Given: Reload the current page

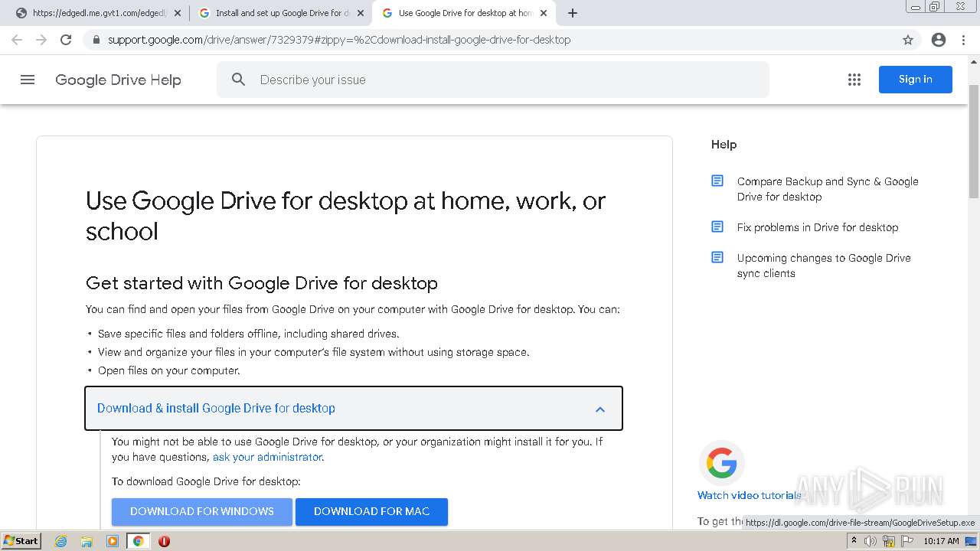Looking at the screenshot, I should coord(66,40).
